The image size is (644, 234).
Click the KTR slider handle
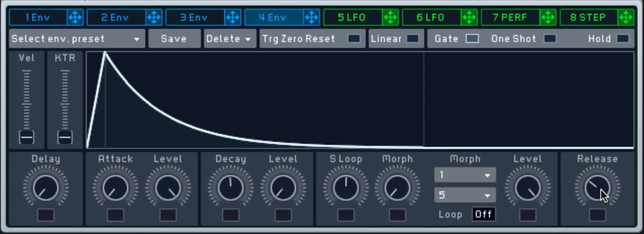[x=65, y=137]
